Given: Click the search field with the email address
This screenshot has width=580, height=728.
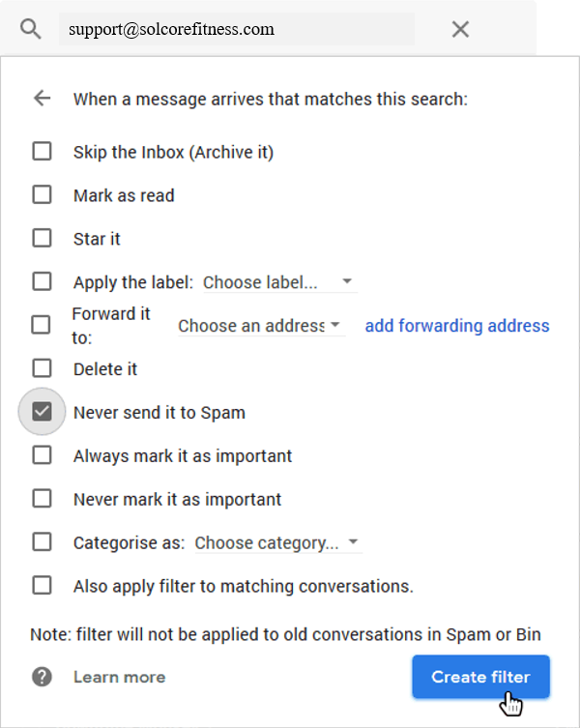Looking at the screenshot, I should (x=237, y=29).
